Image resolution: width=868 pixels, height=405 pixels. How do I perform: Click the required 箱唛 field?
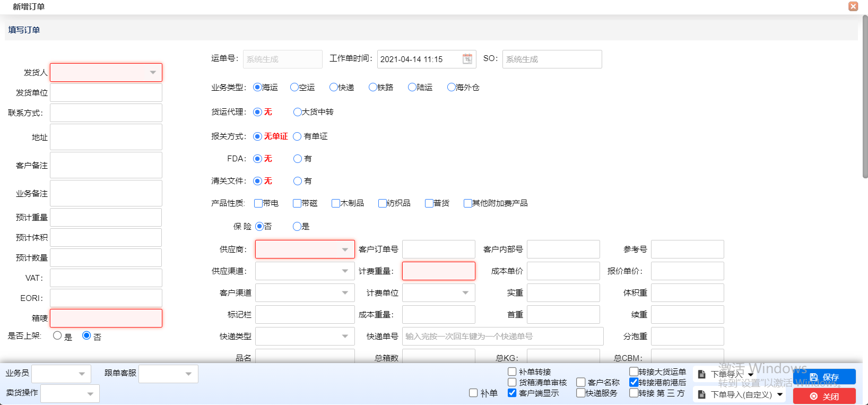point(106,318)
